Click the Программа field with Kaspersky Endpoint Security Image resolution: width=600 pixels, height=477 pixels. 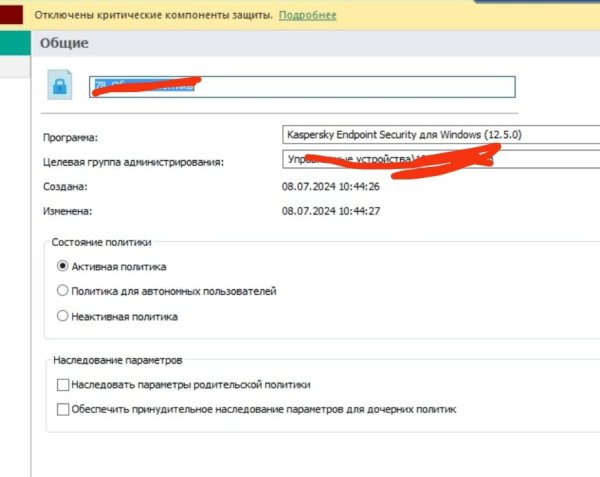pyautogui.click(x=441, y=135)
